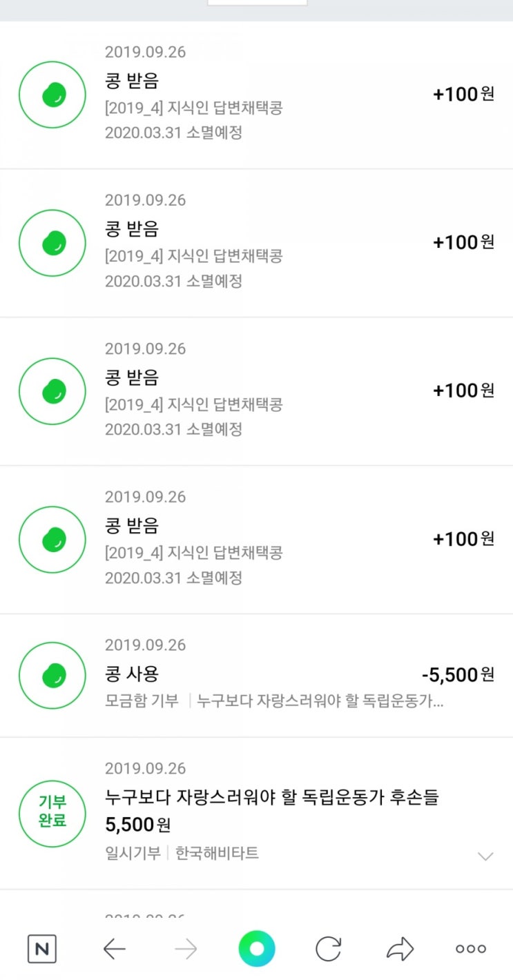The image size is (513, 980).
Task: Tap the 기부완료 badge icon
Action: pos(52,813)
